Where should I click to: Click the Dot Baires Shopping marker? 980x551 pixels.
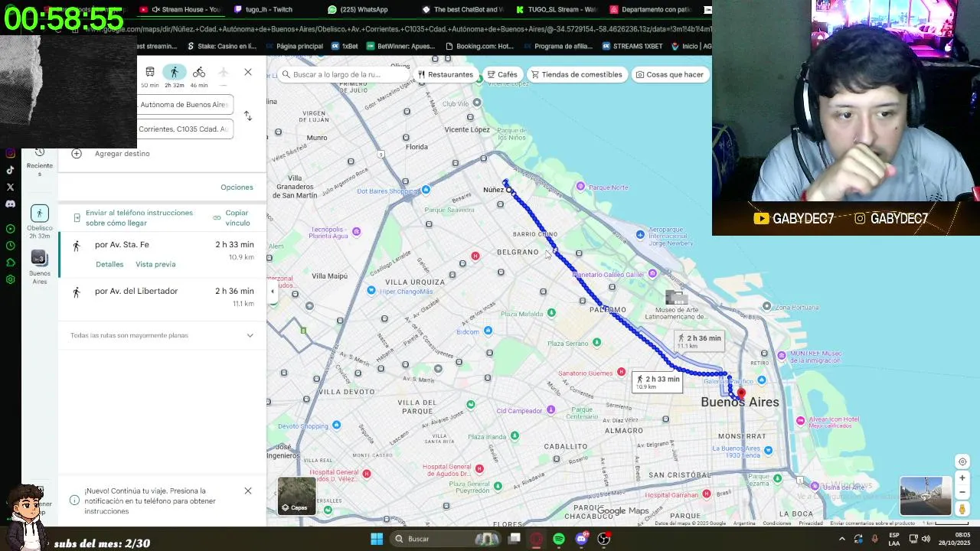click(x=426, y=190)
